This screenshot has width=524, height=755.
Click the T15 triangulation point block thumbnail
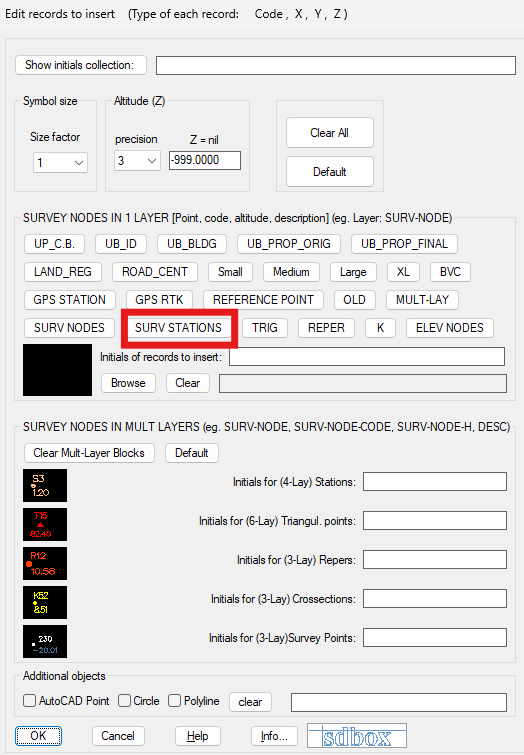45,524
